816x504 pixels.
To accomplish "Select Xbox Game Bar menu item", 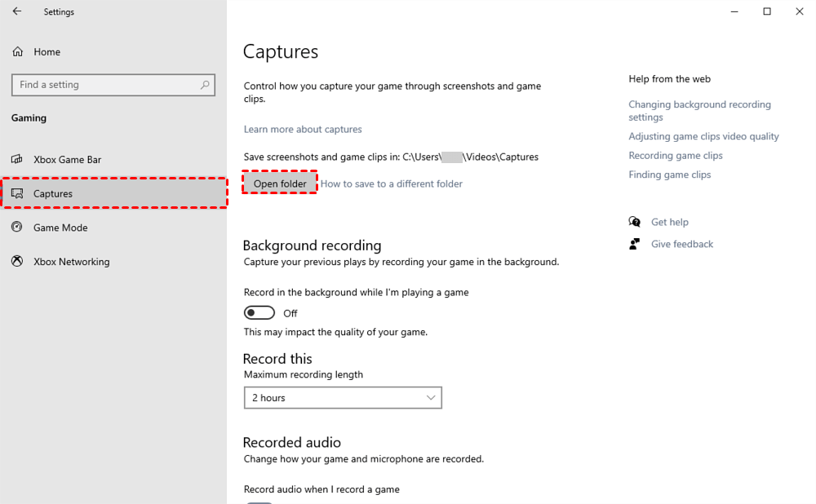I will pos(67,159).
